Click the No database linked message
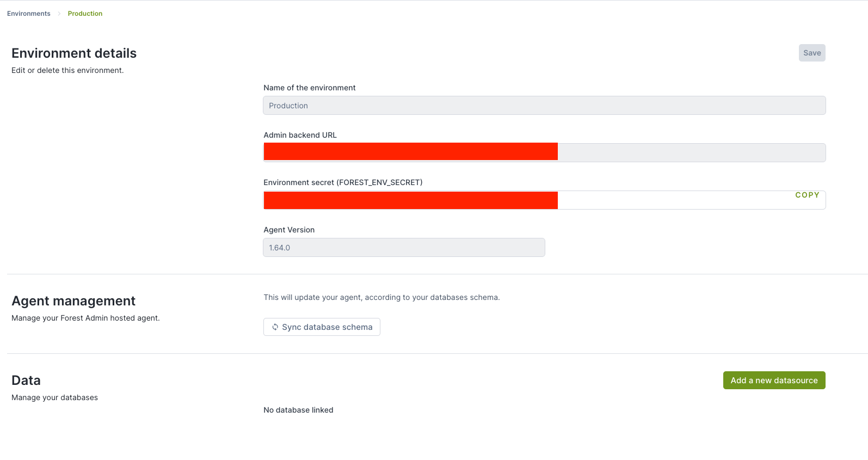 [x=298, y=410]
